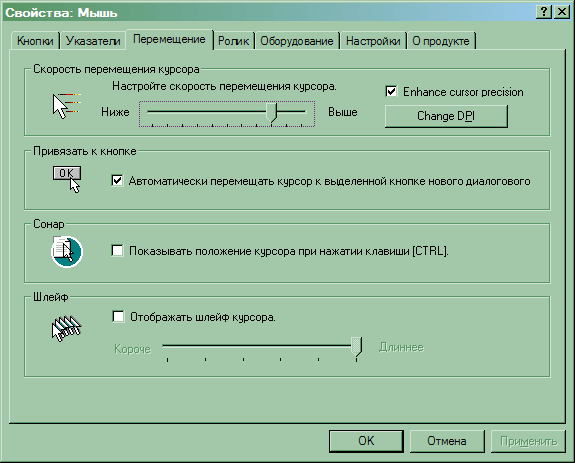575x463 pixels.
Task: Select the Перемещение tab
Action: click(x=169, y=39)
